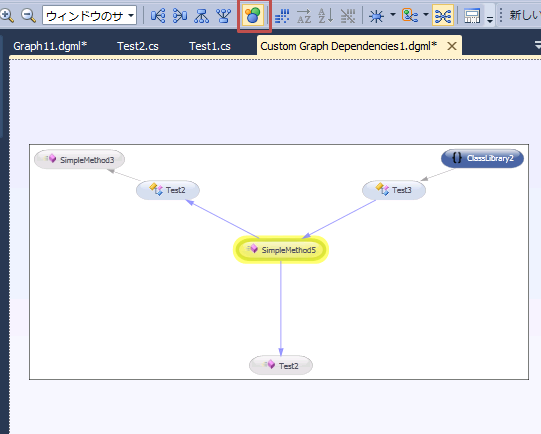541x434 pixels.
Task: Select the highlighted SimpleMethod5 node
Action: tap(281, 250)
